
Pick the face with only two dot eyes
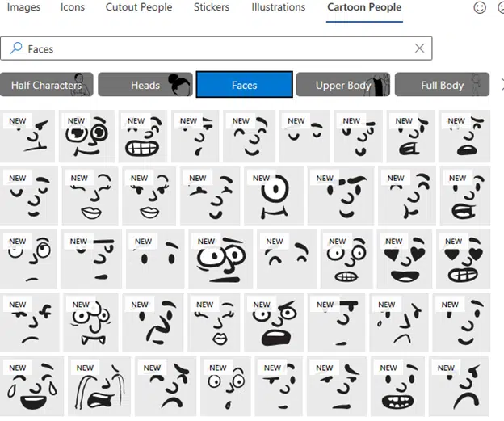click(155, 259)
